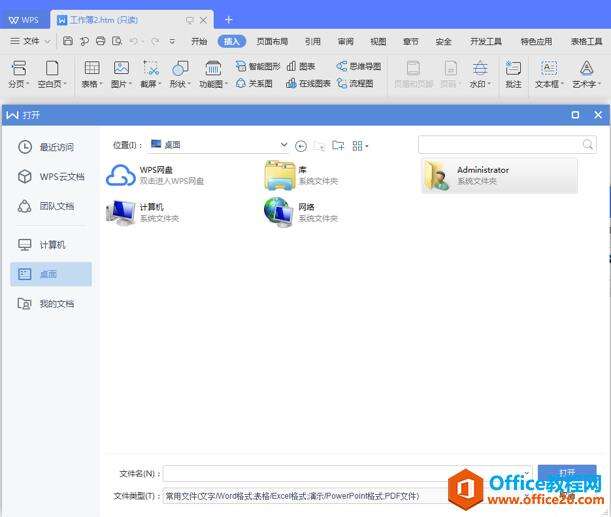
Task: Select the 计算机 system folder in file list
Action: [x=143, y=212]
